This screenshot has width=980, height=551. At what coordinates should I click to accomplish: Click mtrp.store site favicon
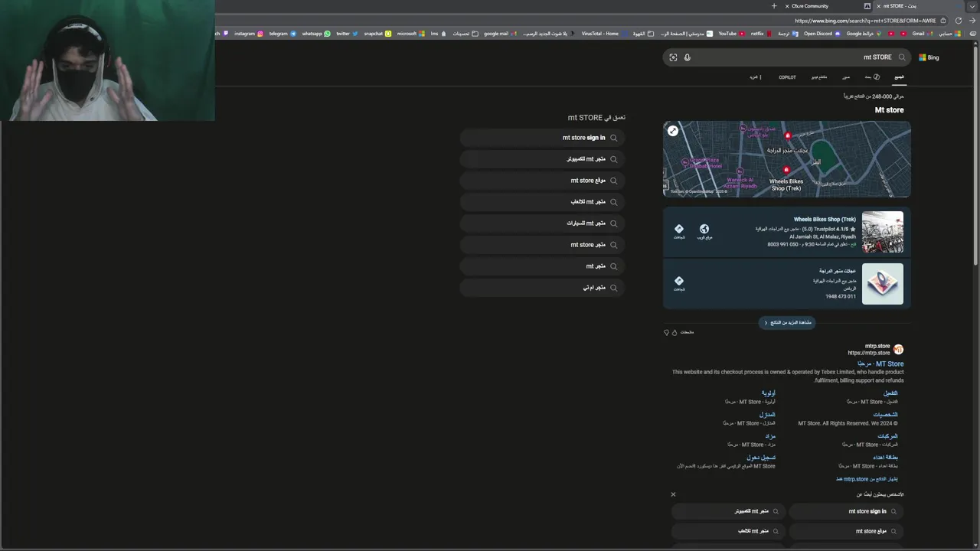pyautogui.click(x=898, y=350)
